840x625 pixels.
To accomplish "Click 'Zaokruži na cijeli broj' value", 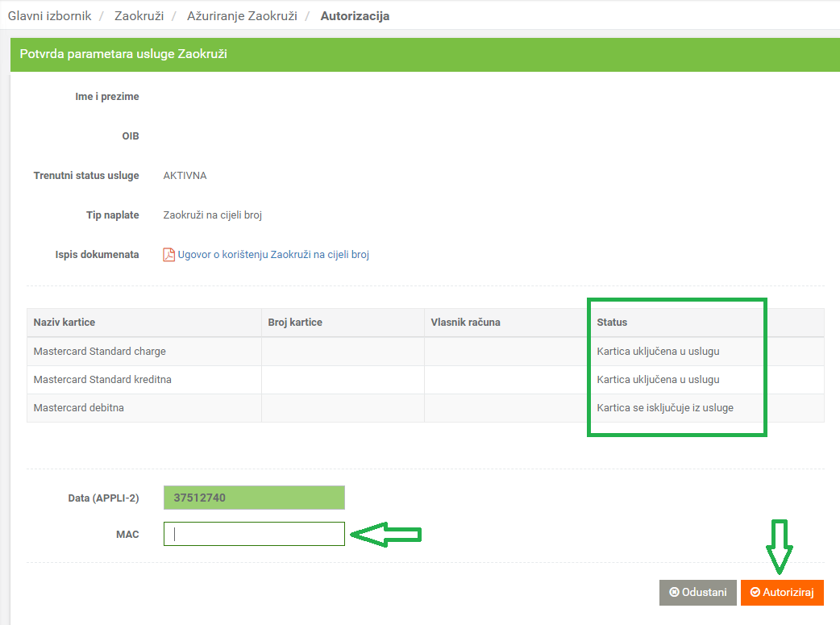I will click(212, 215).
